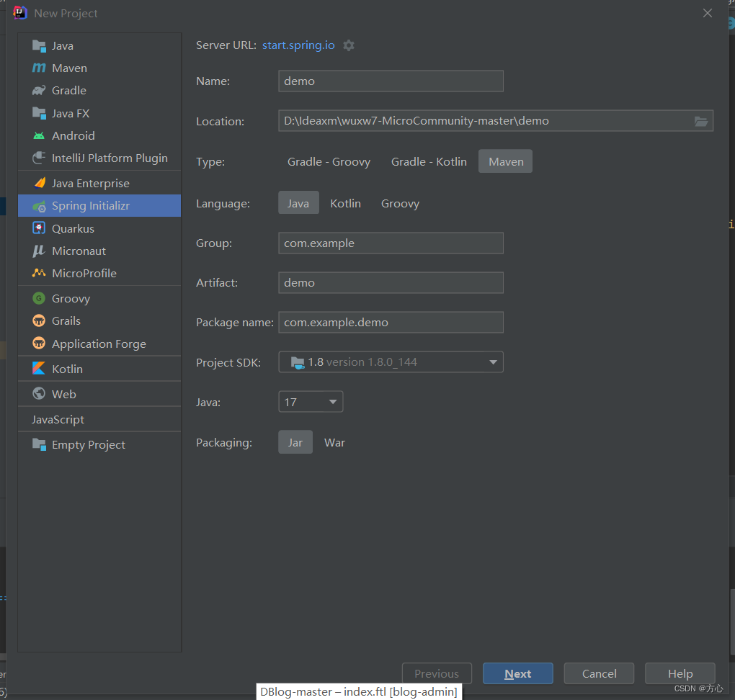Select Grails in the project list

coord(99,321)
